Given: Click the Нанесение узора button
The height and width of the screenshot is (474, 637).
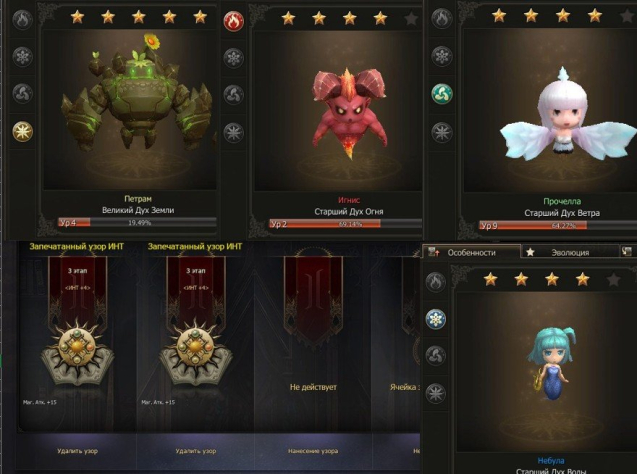Looking at the screenshot, I should [313, 451].
